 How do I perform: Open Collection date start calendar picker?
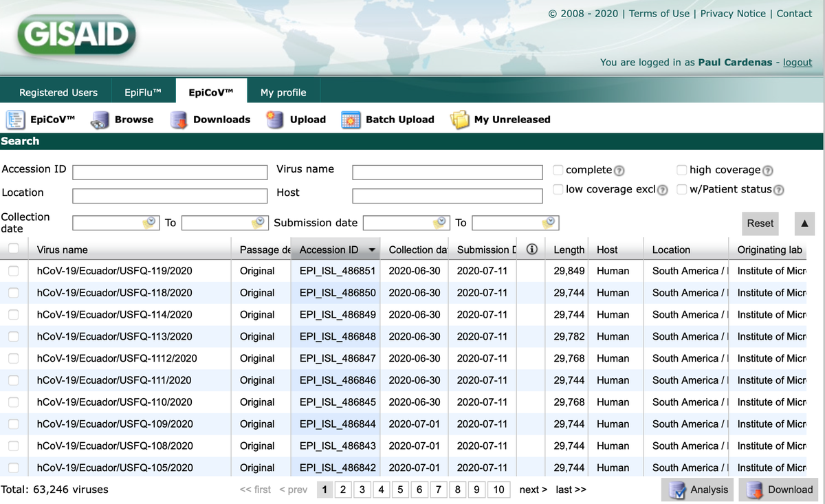[x=149, y=223]
